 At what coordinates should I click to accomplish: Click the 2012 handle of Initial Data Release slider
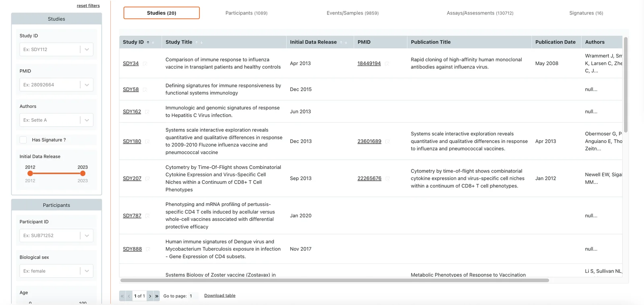pyautogui.click(x=30, y=173)
